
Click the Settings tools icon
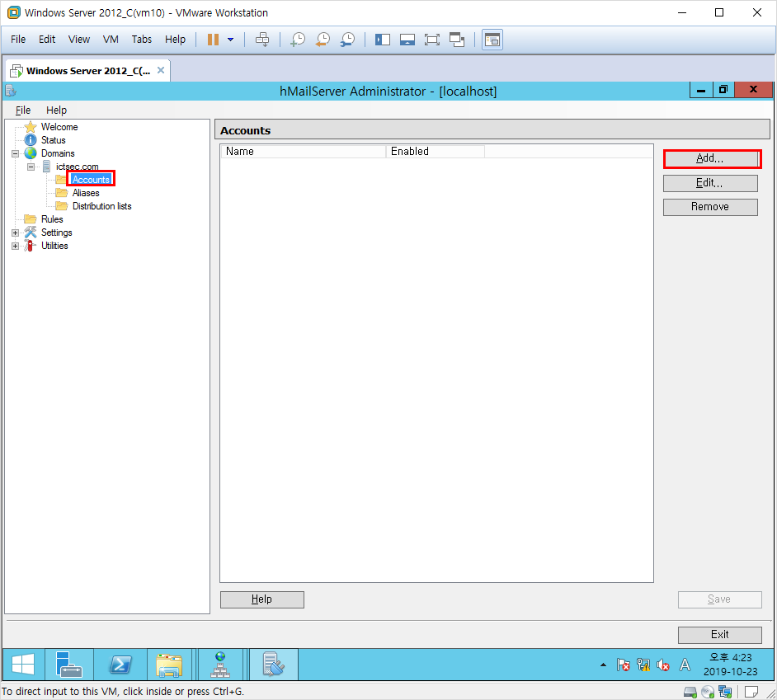[x=31, y=233]
